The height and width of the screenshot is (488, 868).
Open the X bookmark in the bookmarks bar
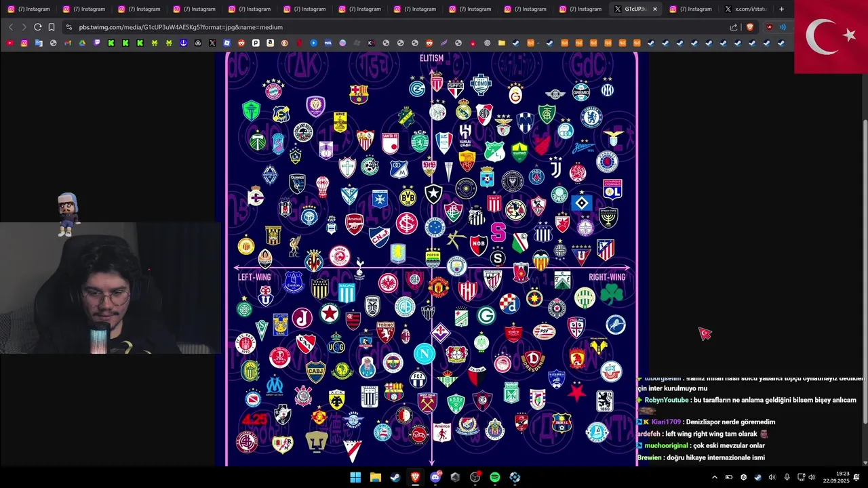point(212,43)
